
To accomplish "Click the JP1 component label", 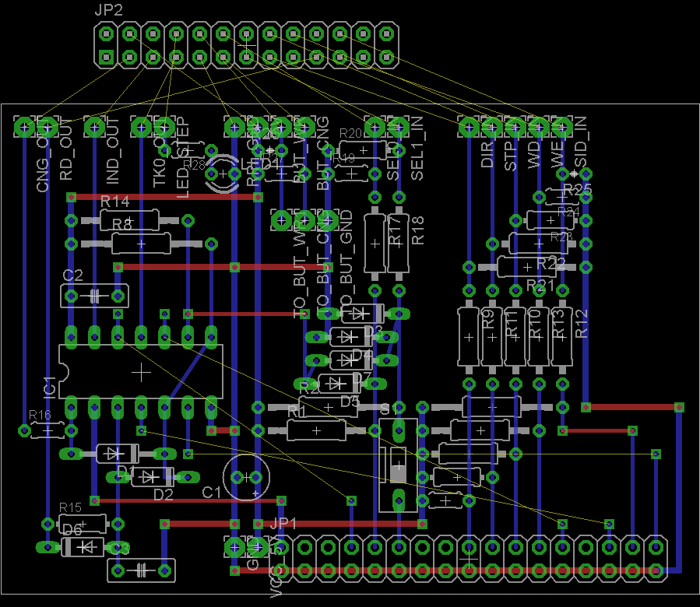I will point(283,524).
